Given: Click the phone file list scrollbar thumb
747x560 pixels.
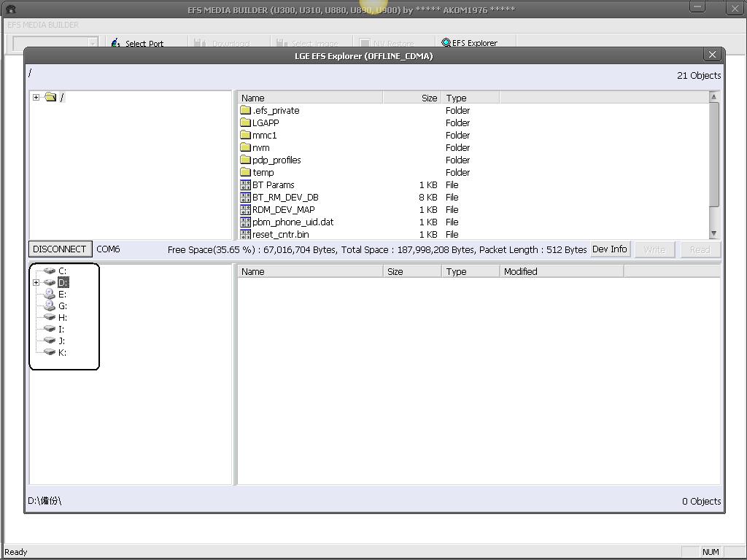Looking at the screenshot, I should click(713, 154).
